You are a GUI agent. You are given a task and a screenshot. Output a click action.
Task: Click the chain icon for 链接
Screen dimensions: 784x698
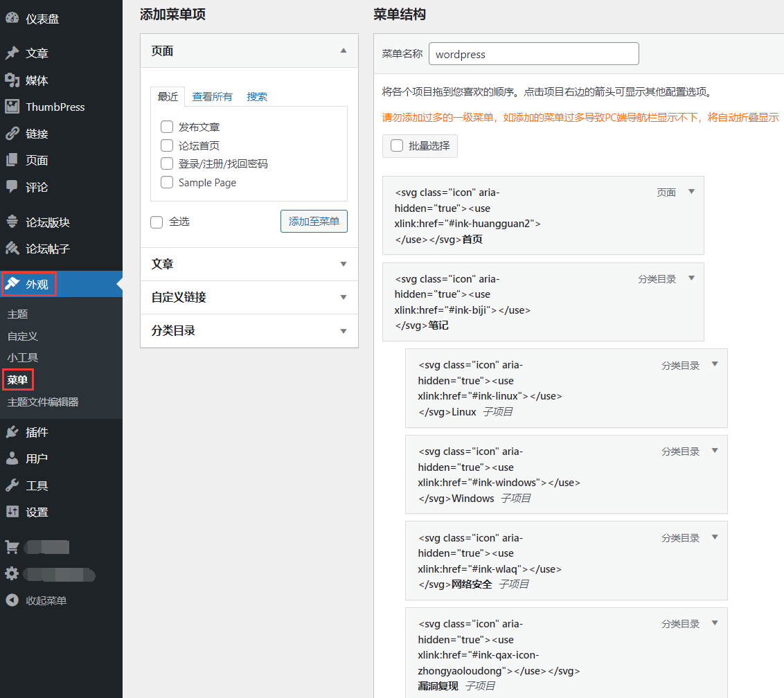pos(12,134)
